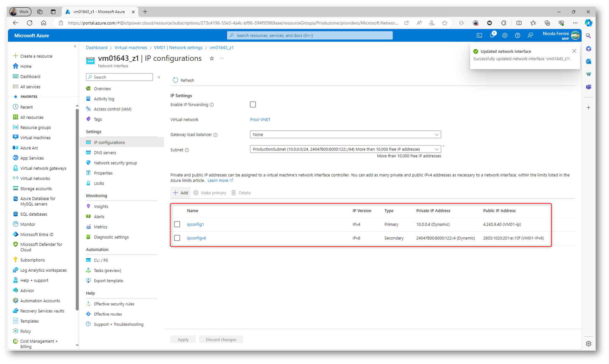Viewport: 609px width, 364px height.
Task: Enable IP forwarding checkbox
Action: [253, 105]
